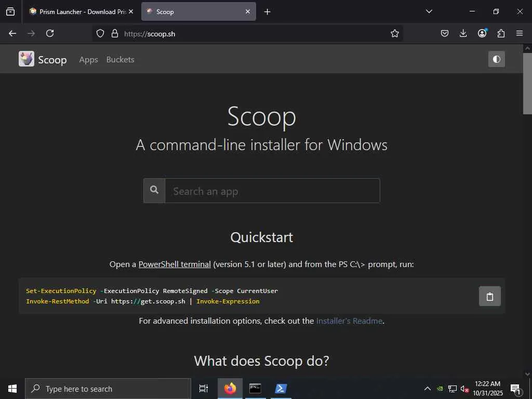
Task: Copy install commands to clipboard
Action: (489, 296)
